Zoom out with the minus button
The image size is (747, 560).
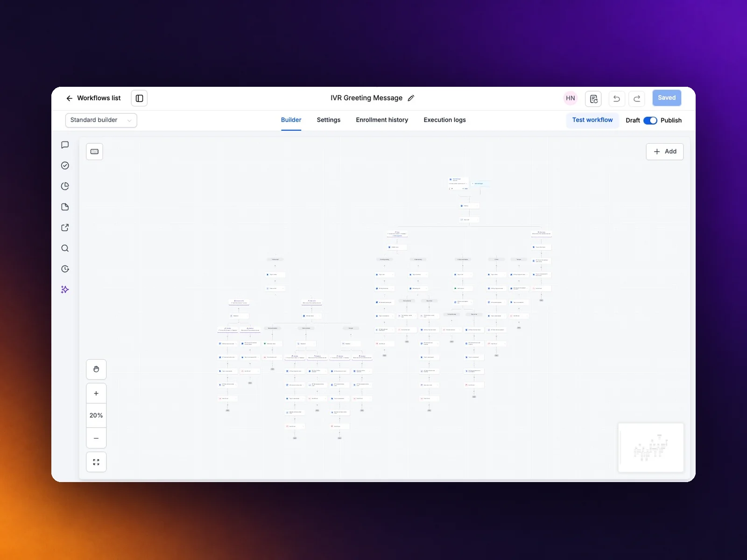click(96, 438)
